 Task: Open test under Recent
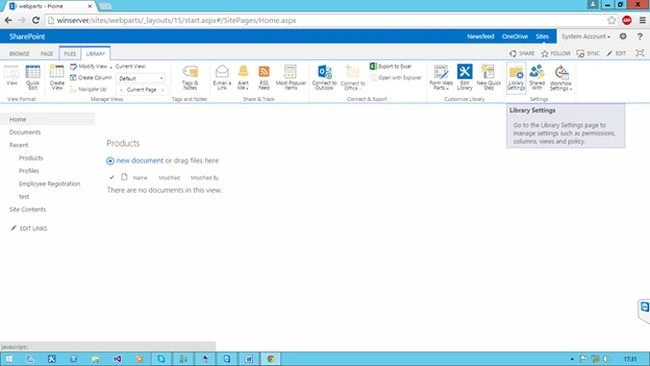pyautogui.click(x=24, y=196)
